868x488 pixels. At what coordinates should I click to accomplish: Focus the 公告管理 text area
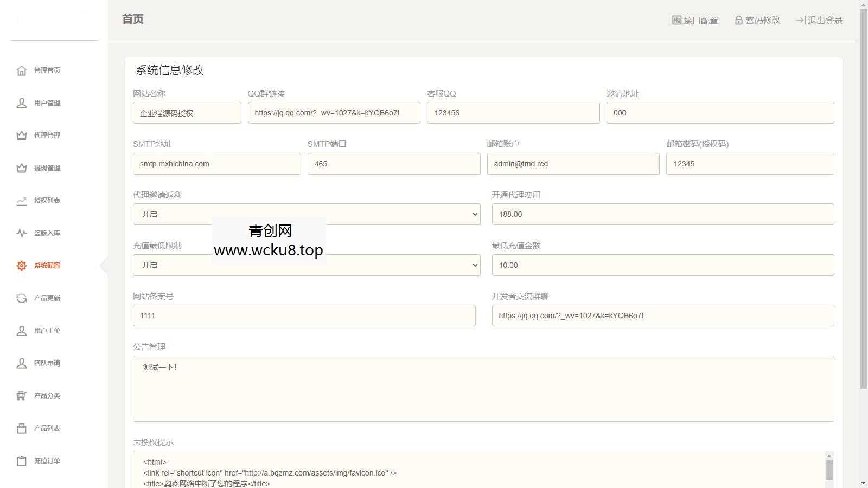483,388
